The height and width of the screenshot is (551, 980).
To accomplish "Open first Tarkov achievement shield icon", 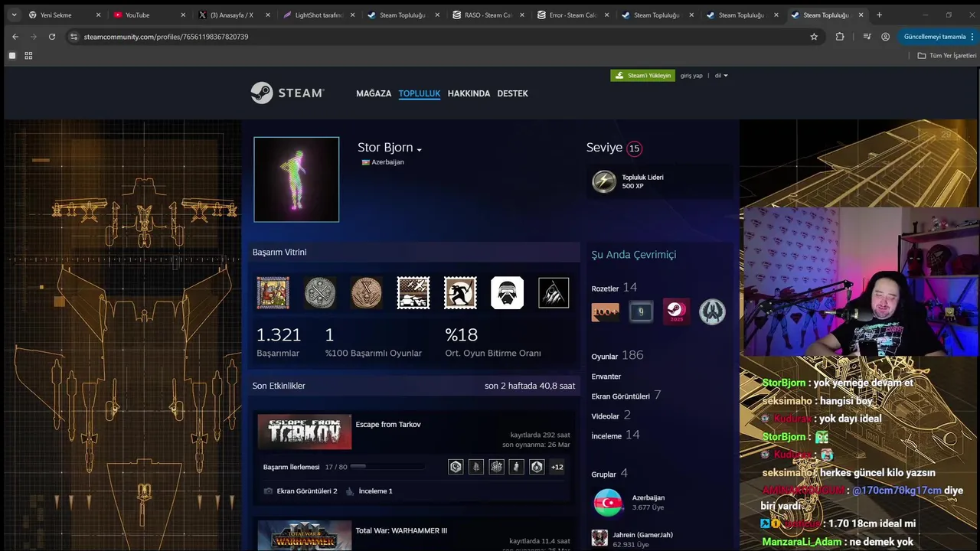I will coord(456,466).
